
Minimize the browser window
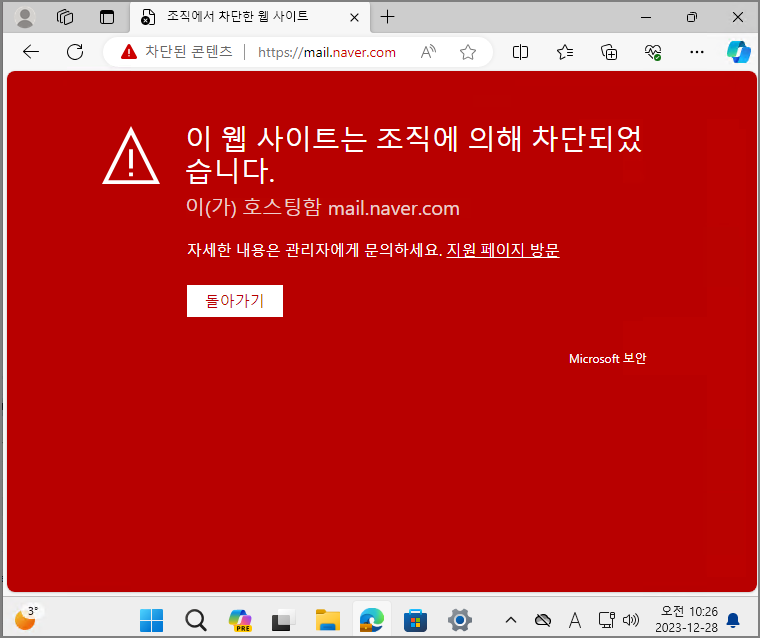click(x=646, y=17)
